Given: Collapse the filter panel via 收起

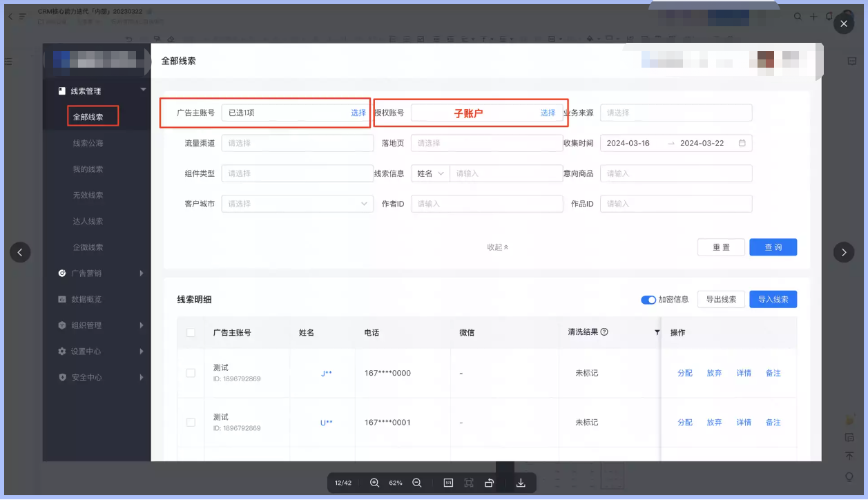Looking at the screenshot, I should [x=497, y=247].
